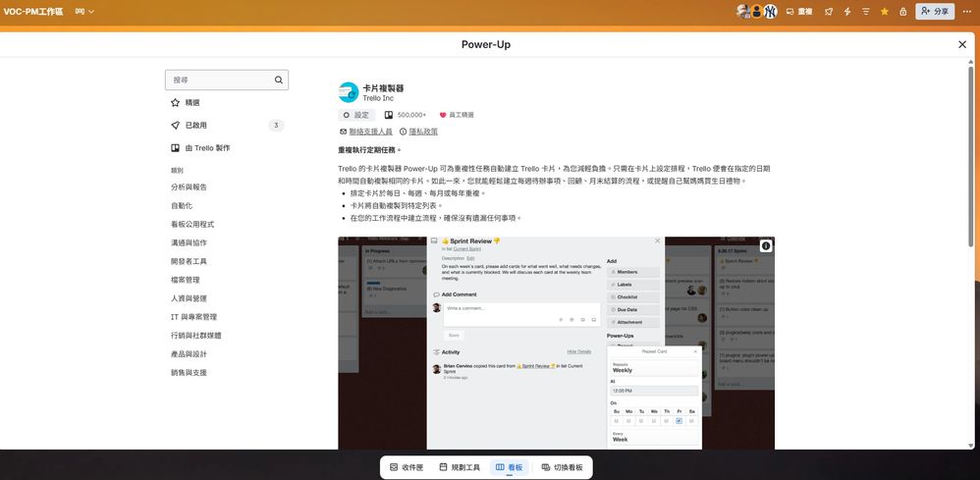Image resolution: width=980 pixels, height=480 pixels.
Task: Select the IT 與專案管理 category
Action: pos(193,317)
